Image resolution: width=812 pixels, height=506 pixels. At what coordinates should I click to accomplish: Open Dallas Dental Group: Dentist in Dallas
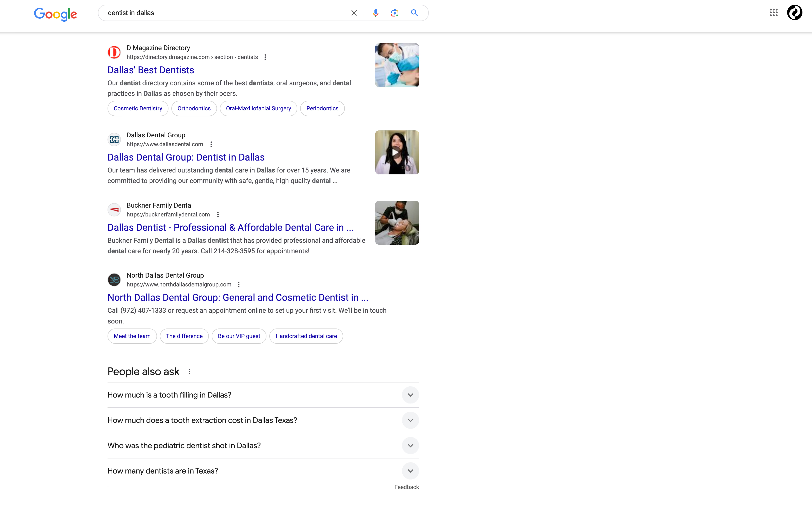tap(186, 157)
